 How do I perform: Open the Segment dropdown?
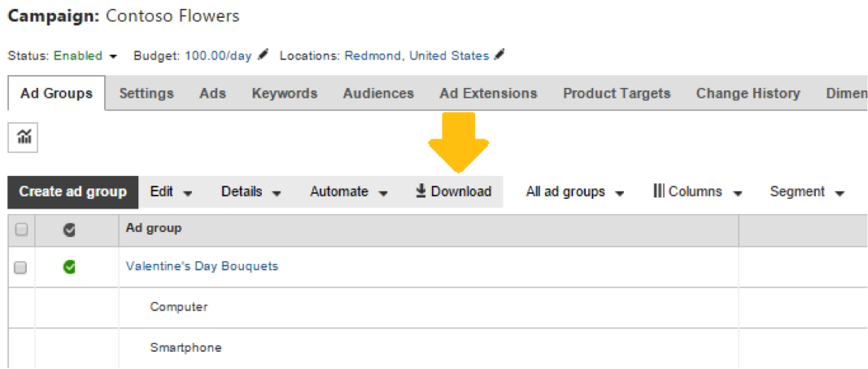(x=808, y=191)
